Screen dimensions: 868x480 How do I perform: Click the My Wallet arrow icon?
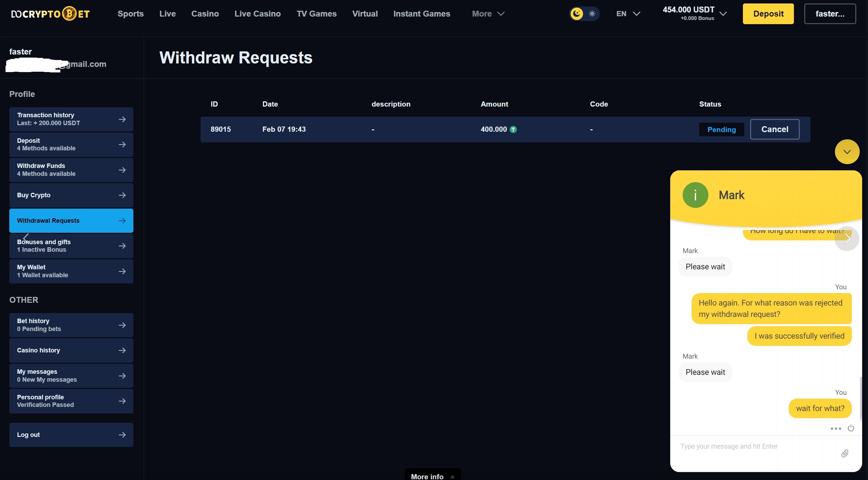pos(122,271)
